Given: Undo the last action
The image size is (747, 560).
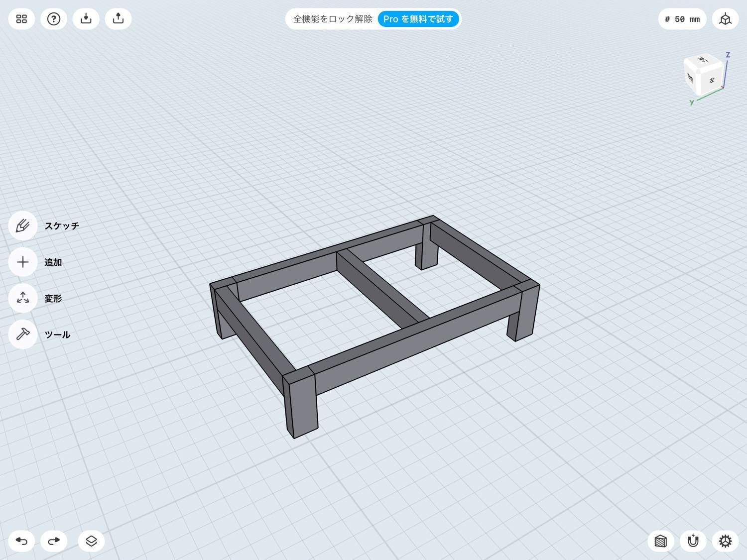Looking at the screenshot, I should (21, 541).
